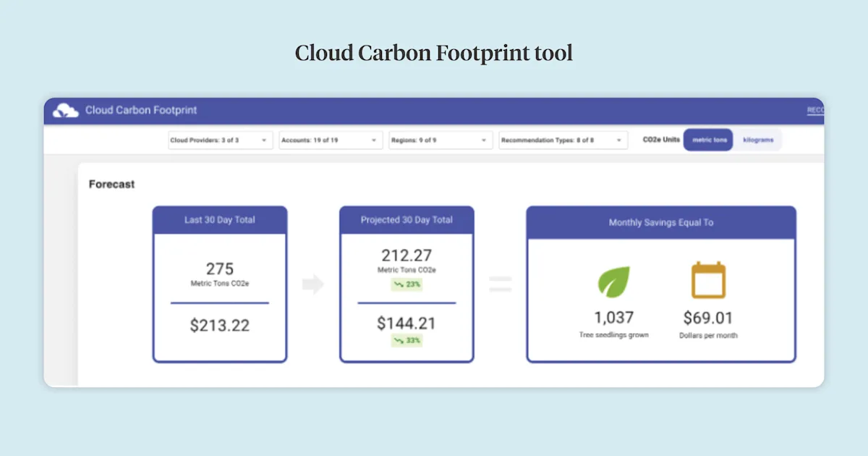This screenshot has width=868, height=456.
Task: Click the Cloud Carbon Footprint header title
Action: point(141,111)
